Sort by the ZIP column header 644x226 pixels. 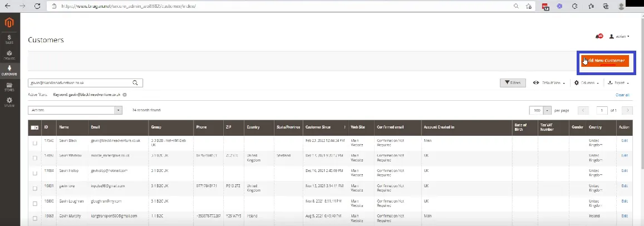point(234,127)
